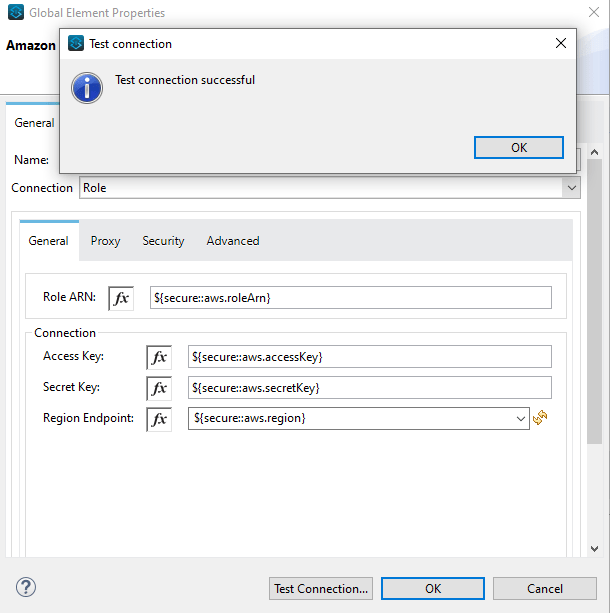Switch to the Proxy tab
This screenshot has width=610, height=613.
pos(105,241)
